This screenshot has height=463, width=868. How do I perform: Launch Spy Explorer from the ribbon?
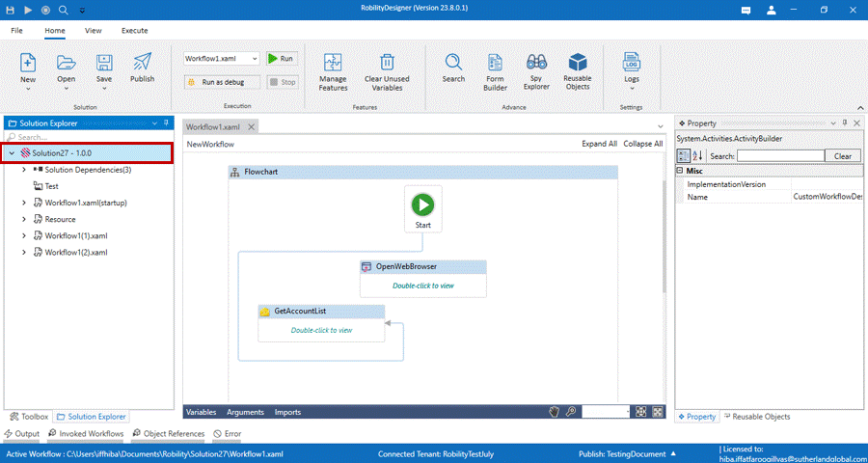click(538, 71)
